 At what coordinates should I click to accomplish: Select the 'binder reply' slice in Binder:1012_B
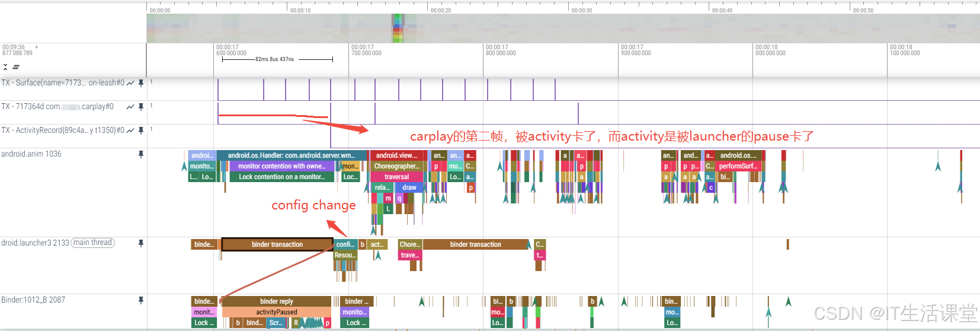277,301
